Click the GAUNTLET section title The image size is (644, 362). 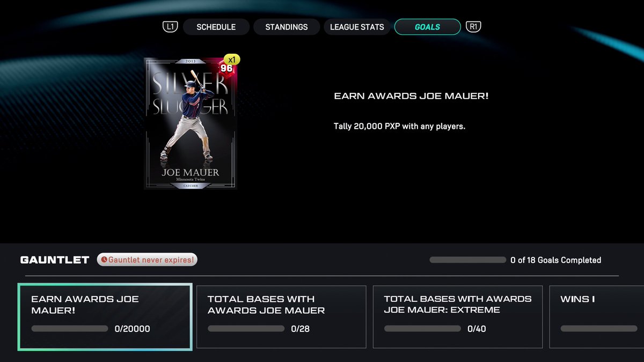tap(55, 260)
